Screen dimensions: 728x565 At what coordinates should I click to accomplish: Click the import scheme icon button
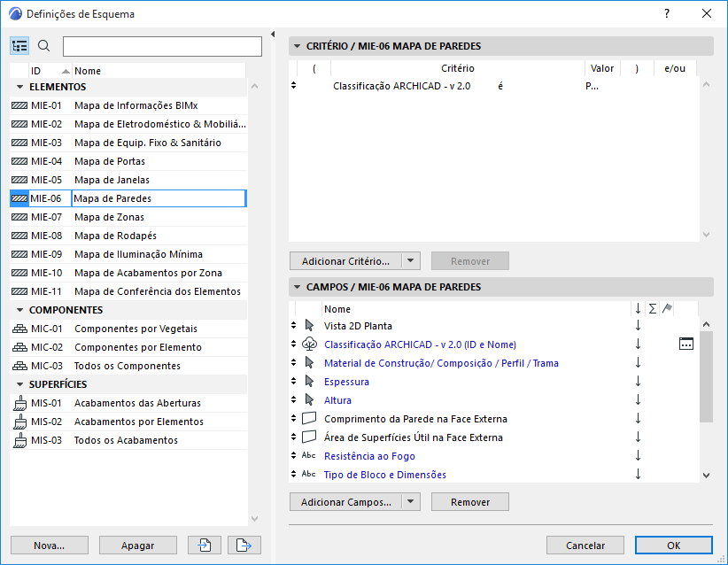(x=205, y=545)
